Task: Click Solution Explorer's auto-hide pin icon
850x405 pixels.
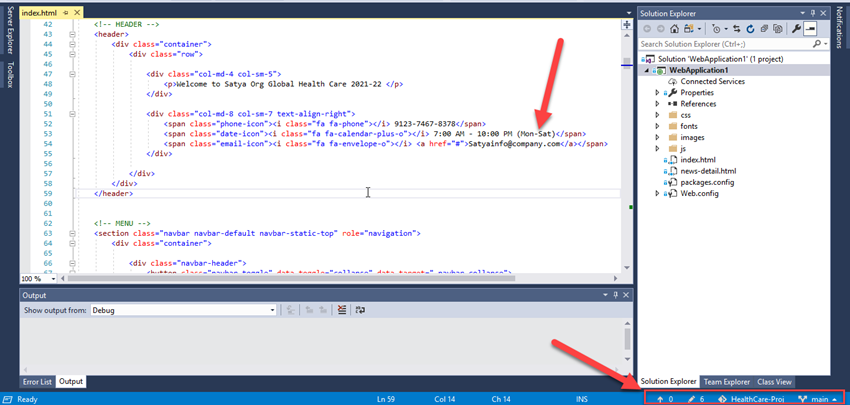Action: coord(813,13)
